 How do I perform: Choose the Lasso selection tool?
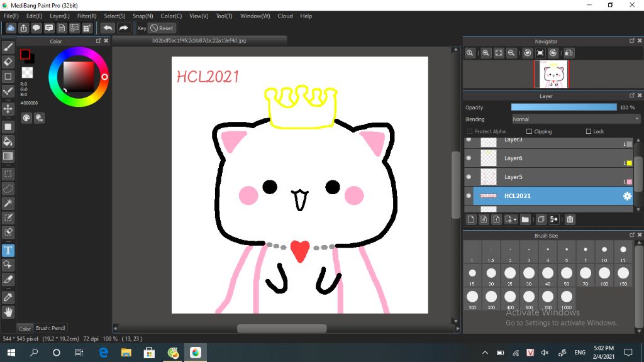(8, 189)
